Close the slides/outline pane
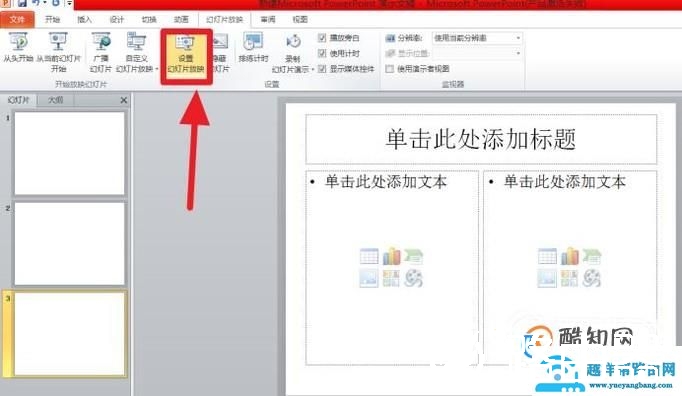This screenshot has width=682, height=396. coord(124,100)
